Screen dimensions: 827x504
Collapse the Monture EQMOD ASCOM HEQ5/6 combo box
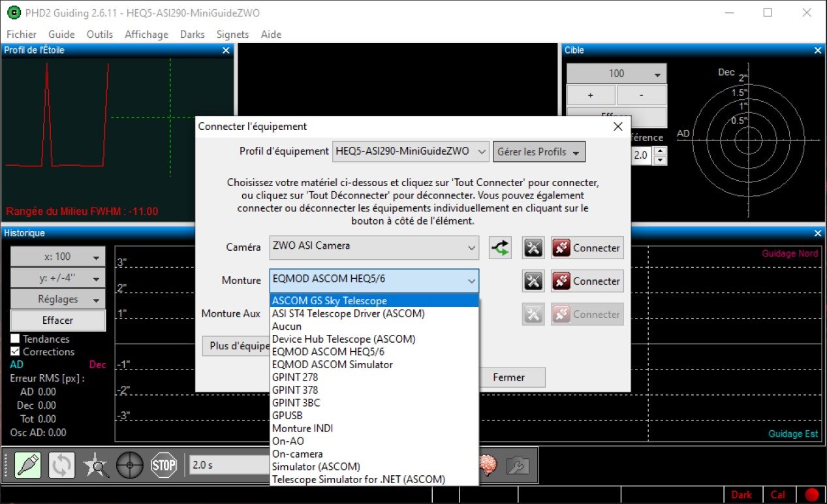tap(374, 281)
